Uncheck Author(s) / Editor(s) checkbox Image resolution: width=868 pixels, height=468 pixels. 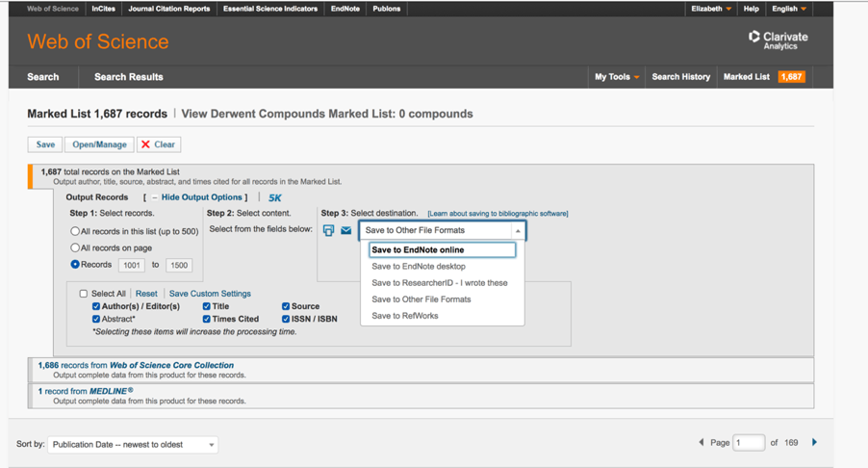96,306
